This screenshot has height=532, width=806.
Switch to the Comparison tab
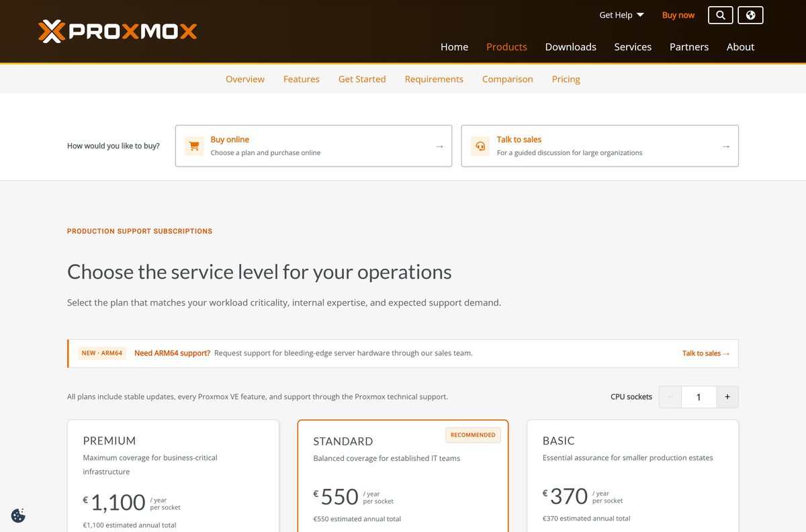508,79
